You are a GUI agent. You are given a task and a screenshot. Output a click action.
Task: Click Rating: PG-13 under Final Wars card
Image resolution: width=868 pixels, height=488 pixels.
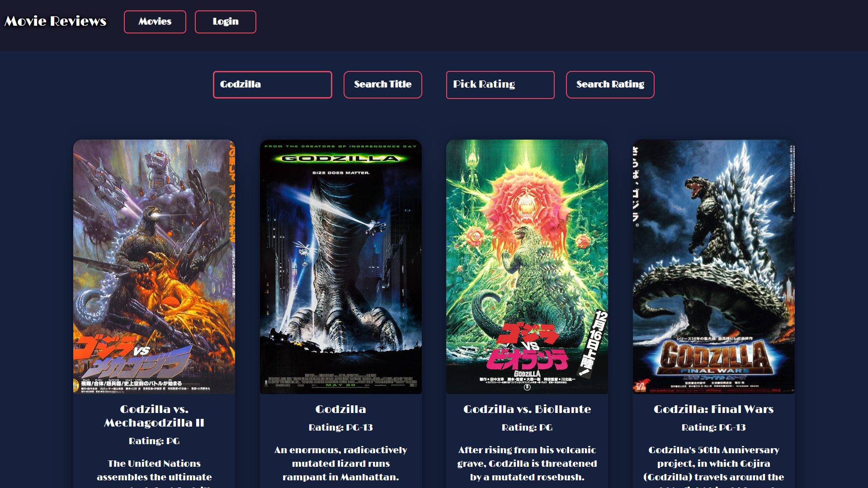click(x=713, y=427)
